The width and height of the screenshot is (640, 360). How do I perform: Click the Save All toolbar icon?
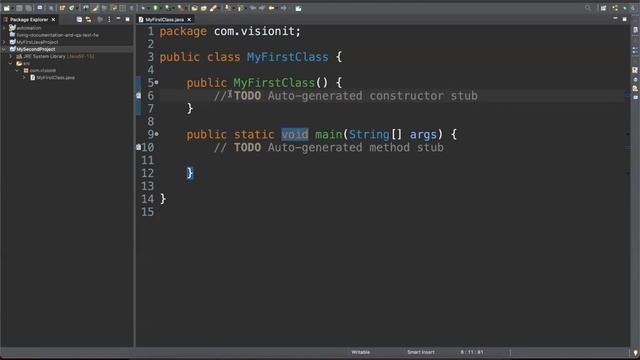[28, 8]
